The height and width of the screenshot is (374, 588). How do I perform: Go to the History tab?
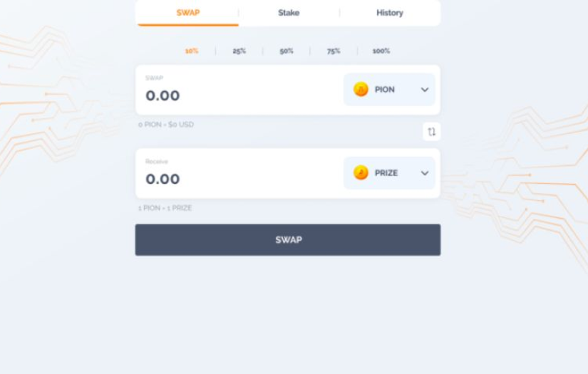390,13
